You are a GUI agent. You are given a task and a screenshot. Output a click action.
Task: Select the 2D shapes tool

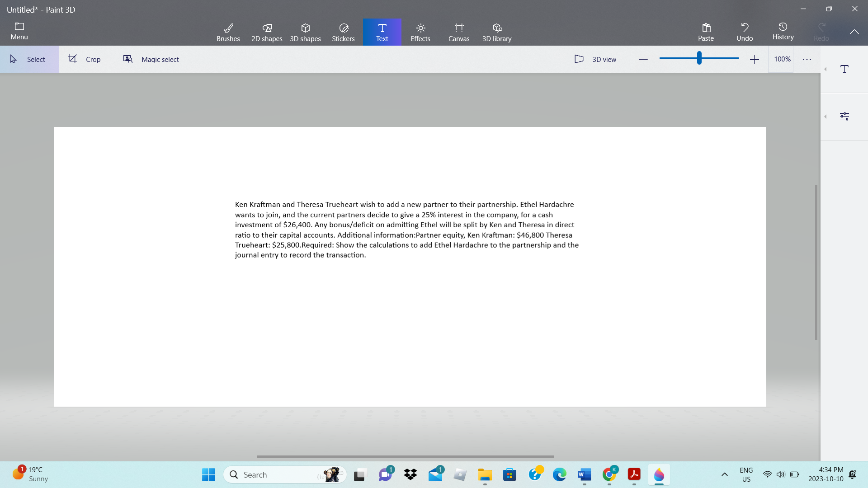pyautogui.click(x=266, y=31)
